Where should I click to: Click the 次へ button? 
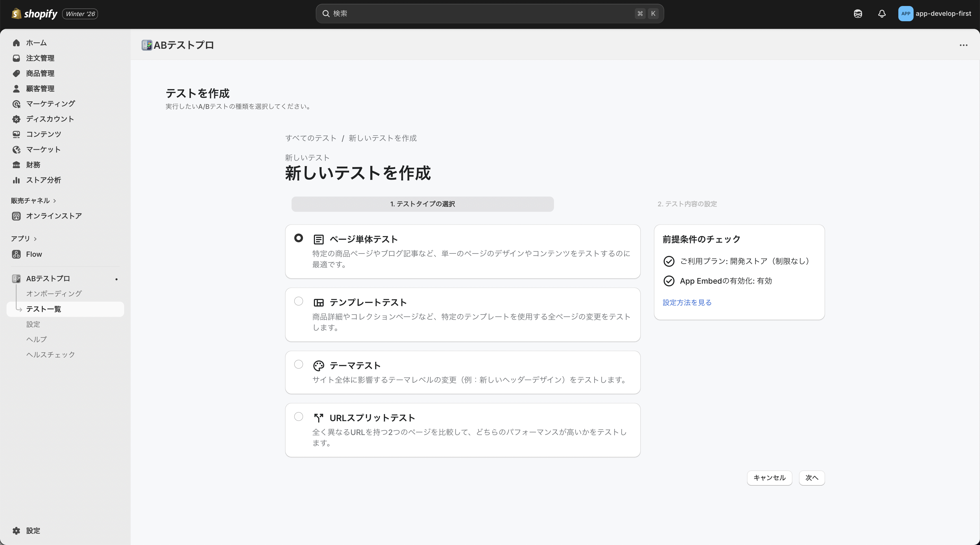pyautogui.click(x=811, y=478)
